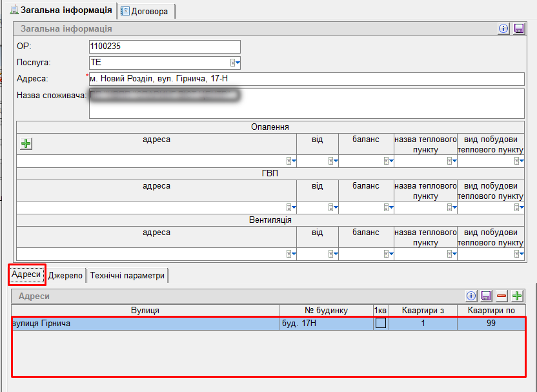
Task: Expand Опалення адреса dropdown
Action: click(291, 161)
